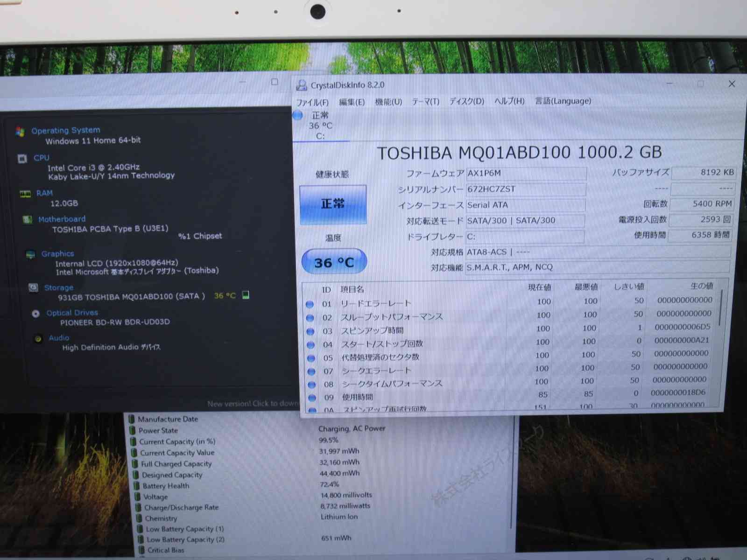The image size is (747, 560).
Task: Click the CPU chip icon in Speccy
Action: (x=22, y=159)
